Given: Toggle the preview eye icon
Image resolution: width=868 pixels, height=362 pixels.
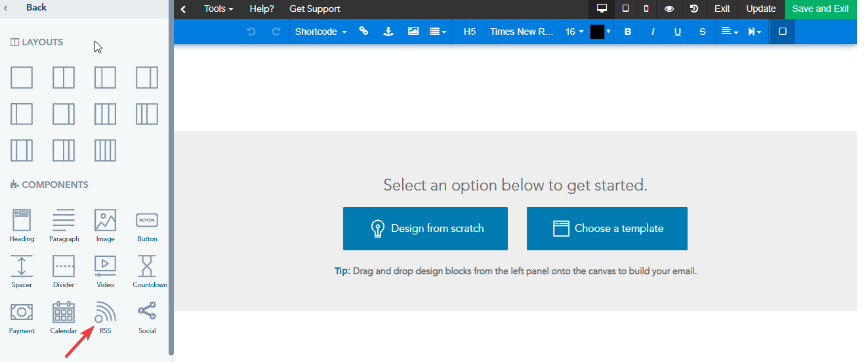Looking at the screenshot, I should tap(669, 9).
